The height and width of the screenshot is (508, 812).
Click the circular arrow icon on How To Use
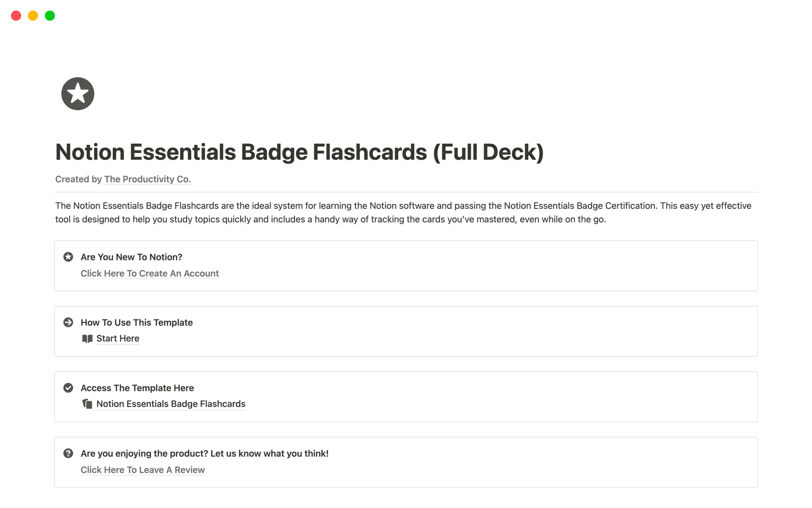69,322
